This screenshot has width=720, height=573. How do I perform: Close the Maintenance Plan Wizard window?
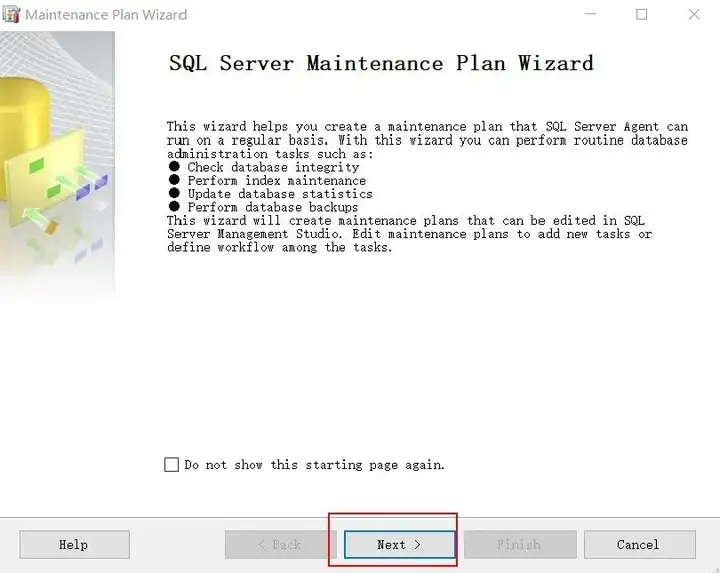(x=694, y=15)
